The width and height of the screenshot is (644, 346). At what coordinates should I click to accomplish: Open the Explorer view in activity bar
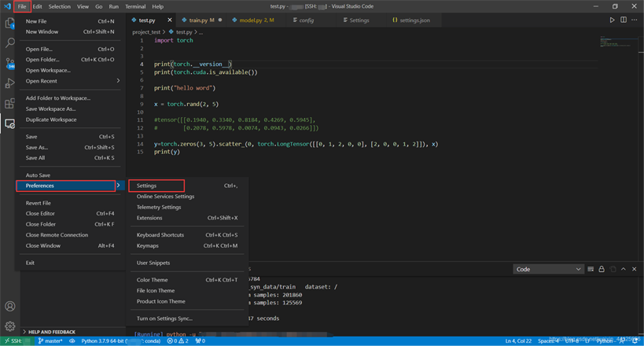tap(10, 24)
